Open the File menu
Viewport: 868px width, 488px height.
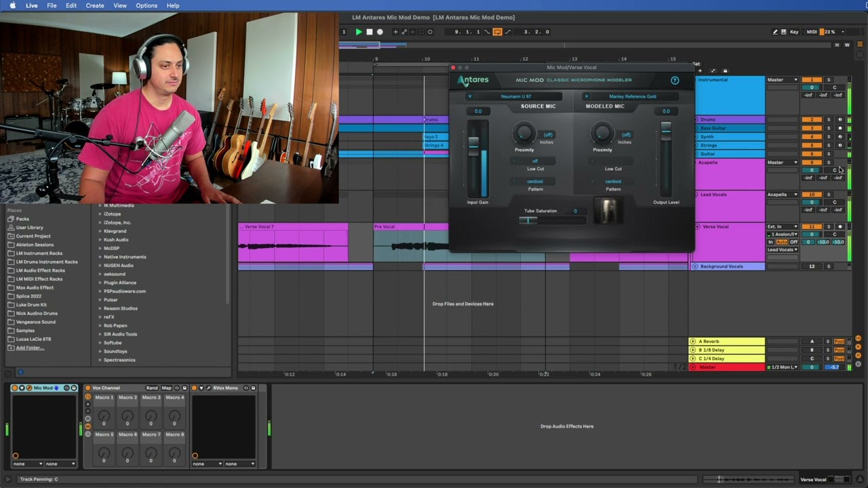pyautogui.click(x=52, y=5)
